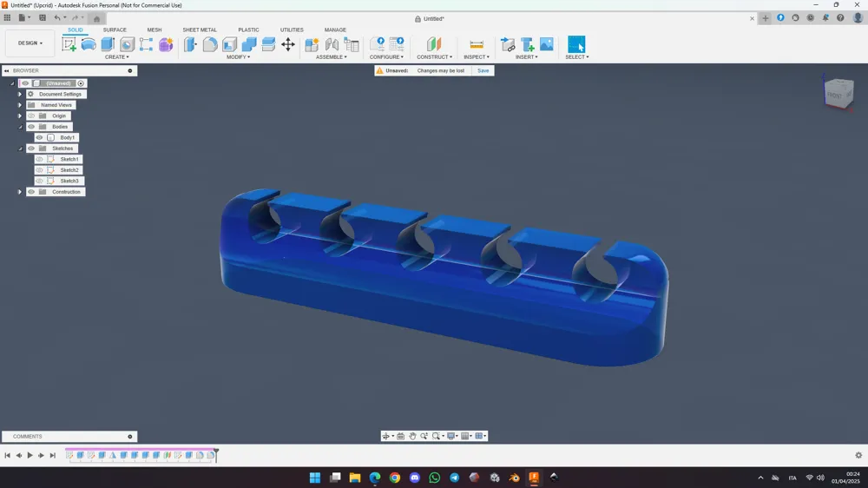Jump to the timeline start

pos(7,455)
